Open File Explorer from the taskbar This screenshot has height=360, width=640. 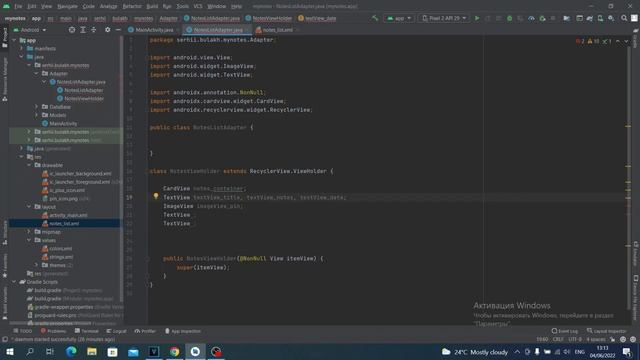(92, 351)
